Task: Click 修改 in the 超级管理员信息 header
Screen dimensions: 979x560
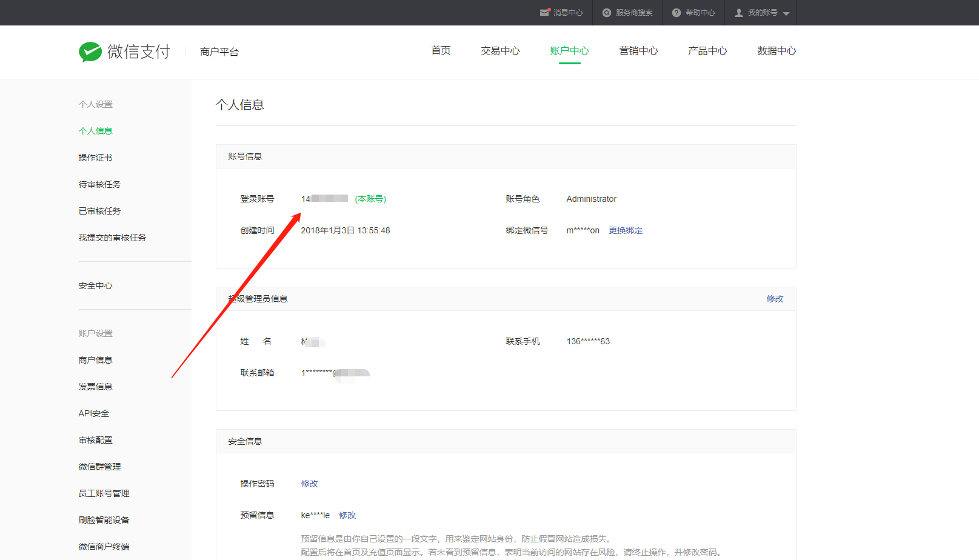Action: pos(775,299)
